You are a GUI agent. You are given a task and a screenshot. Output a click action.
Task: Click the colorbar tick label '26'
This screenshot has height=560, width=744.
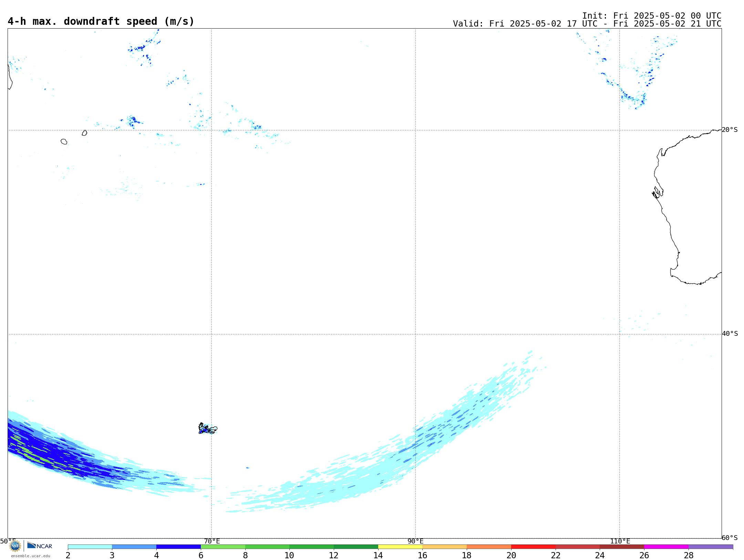[x=644, y=555]
